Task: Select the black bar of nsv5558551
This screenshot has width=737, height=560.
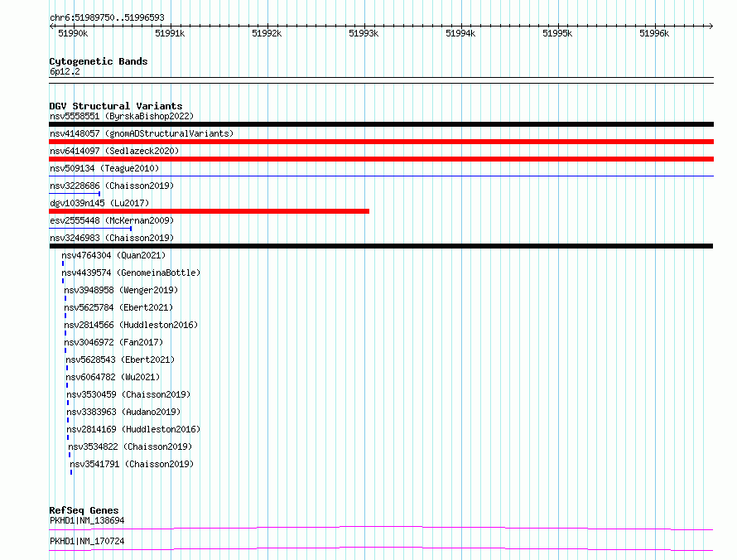Action: (381, 124)
